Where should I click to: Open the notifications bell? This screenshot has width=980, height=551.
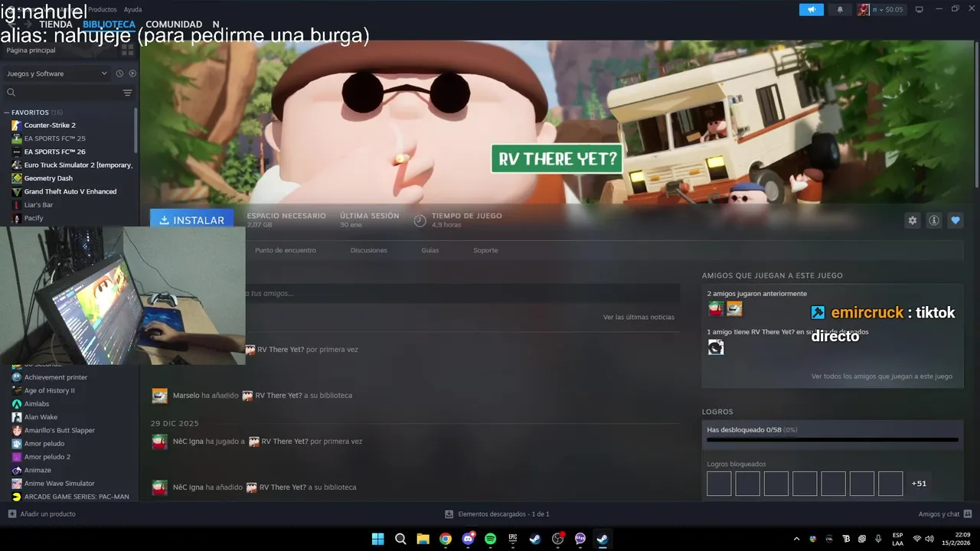point(840,9)
